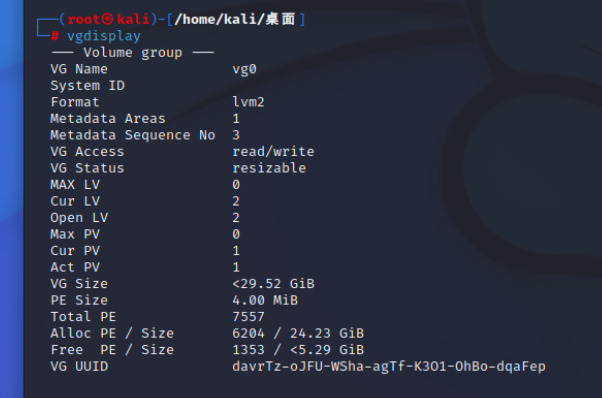Click the Volume group header line
Image resolution: width=602 pixels, height=398 pixels.
(132, 53)
